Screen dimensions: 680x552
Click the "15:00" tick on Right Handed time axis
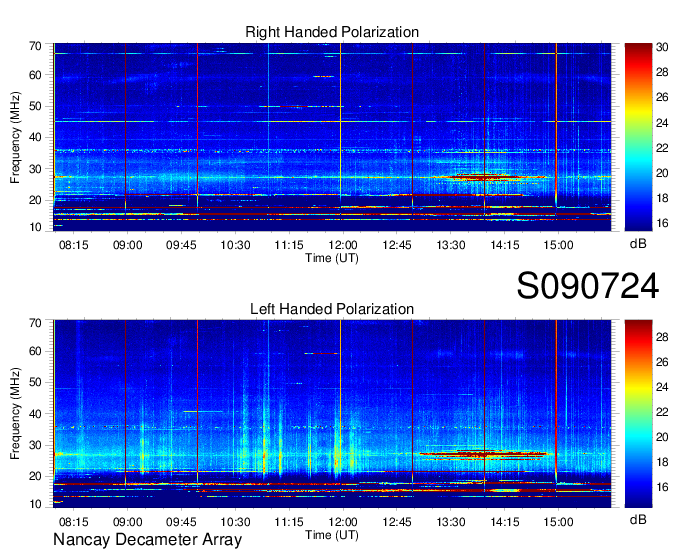tap(559, 245)
